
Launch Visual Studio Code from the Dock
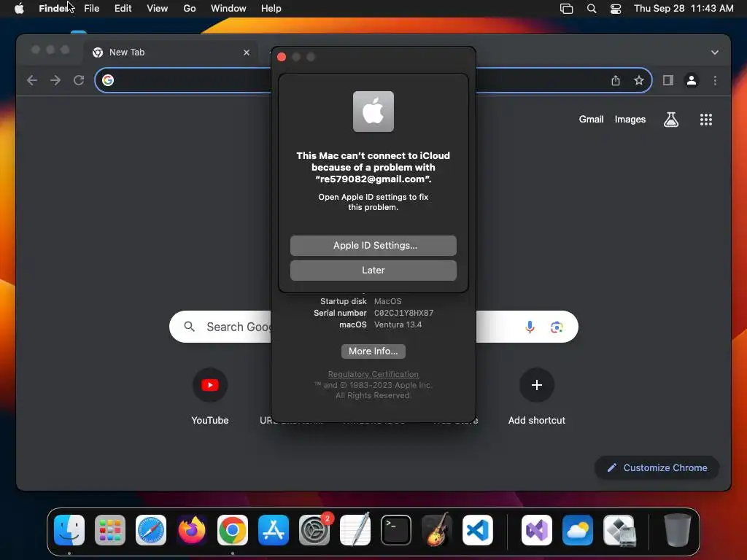478,530
